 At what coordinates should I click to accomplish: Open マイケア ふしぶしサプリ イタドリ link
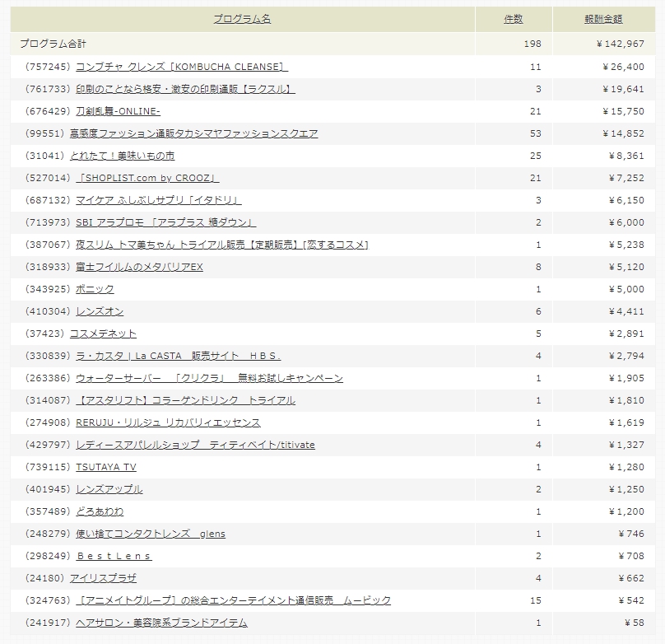click(x=159, y=200)
